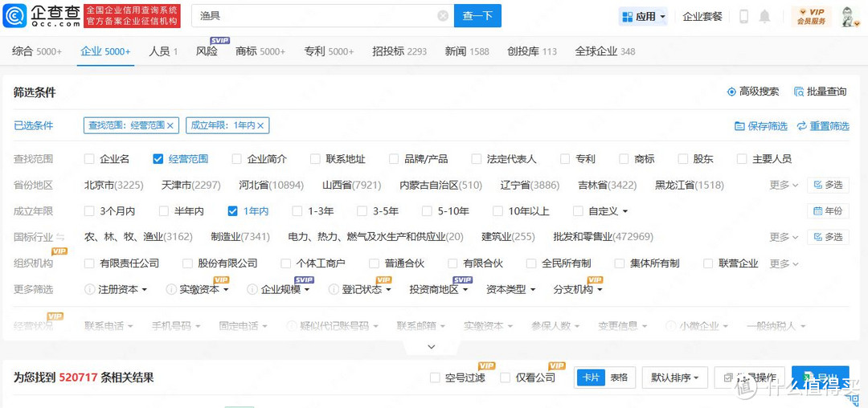
Task: Click the info icon before 实缴资本 in 更多筛选
Action: point(170,289)
